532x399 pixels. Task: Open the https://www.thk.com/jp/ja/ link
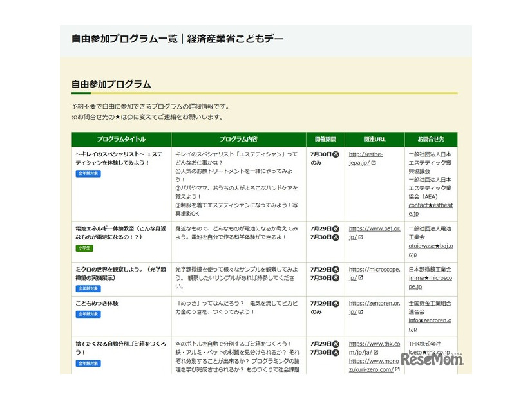374,348
